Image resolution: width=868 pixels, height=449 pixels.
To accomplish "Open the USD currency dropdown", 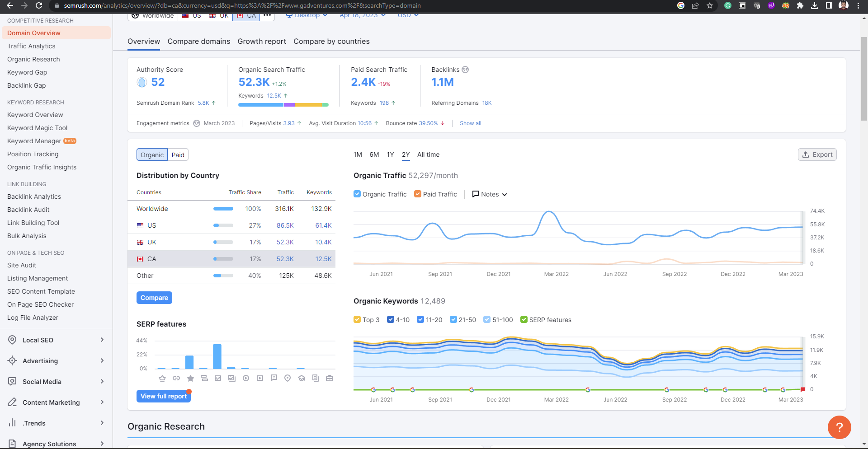I will pyautogui.click(x=408, y=16).
